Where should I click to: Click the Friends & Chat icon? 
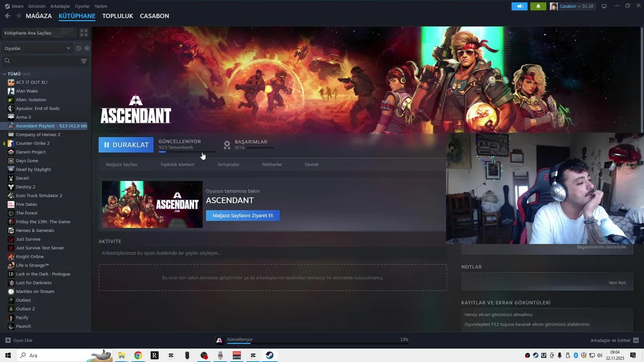(x=636, y=340)
